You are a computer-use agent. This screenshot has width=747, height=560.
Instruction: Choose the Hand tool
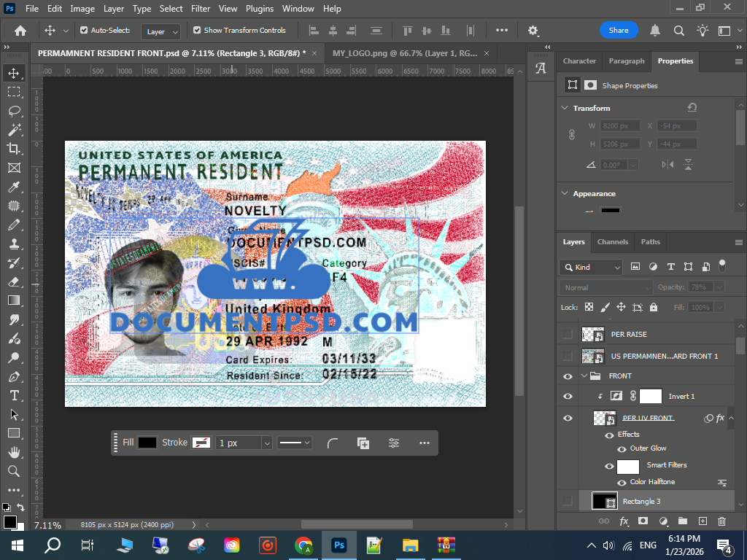click(14, 452)
